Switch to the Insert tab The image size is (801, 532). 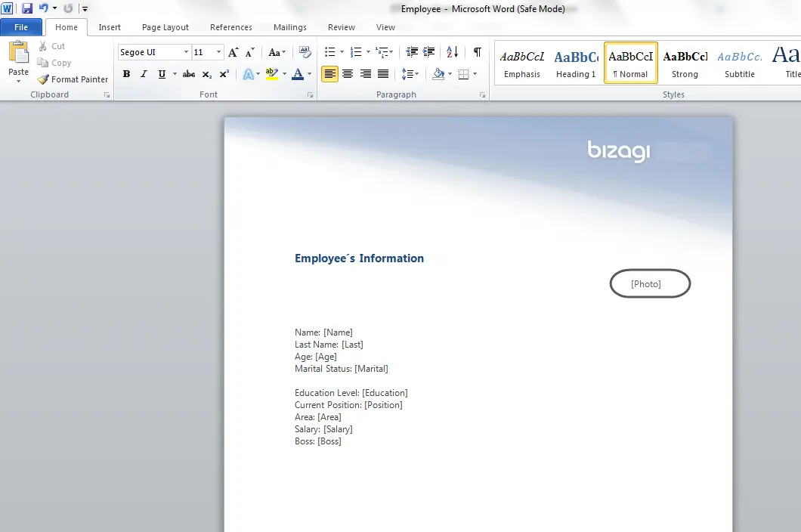tap(110, 27)
